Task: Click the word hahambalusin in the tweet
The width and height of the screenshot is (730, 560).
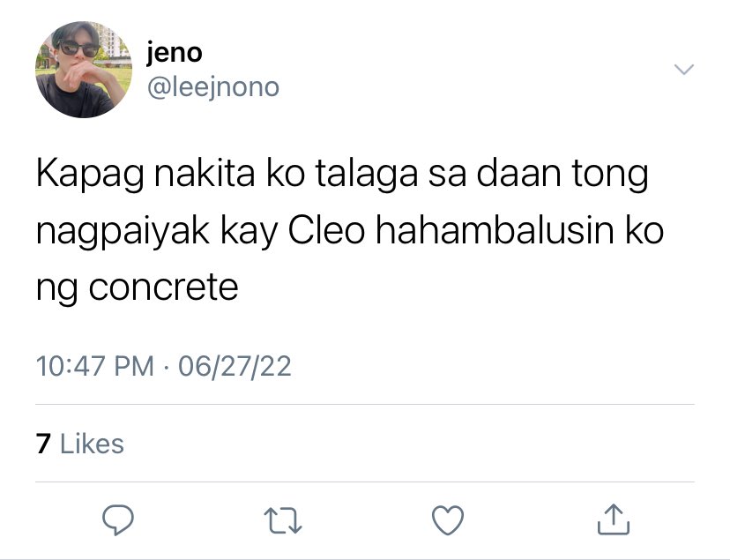Action: 495,229
